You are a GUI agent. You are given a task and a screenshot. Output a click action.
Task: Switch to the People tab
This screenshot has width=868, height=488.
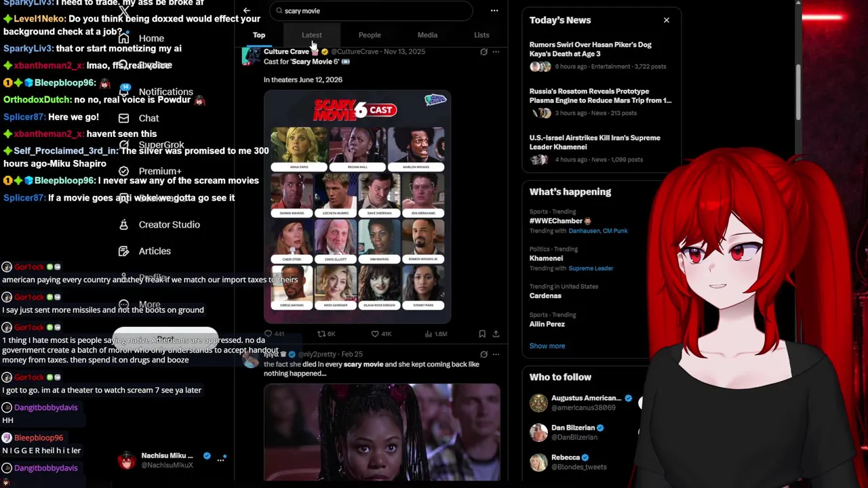point(370,35)
